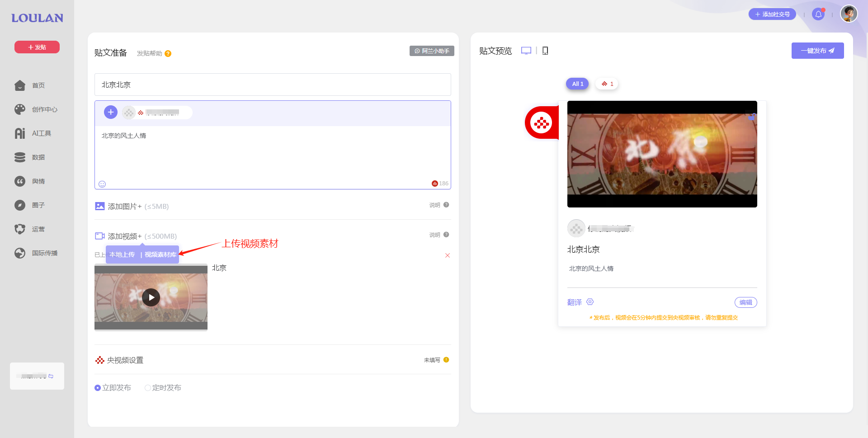Click the icon at preview video top-right corner
Screen dimensions: 868x438
[752, 117]
